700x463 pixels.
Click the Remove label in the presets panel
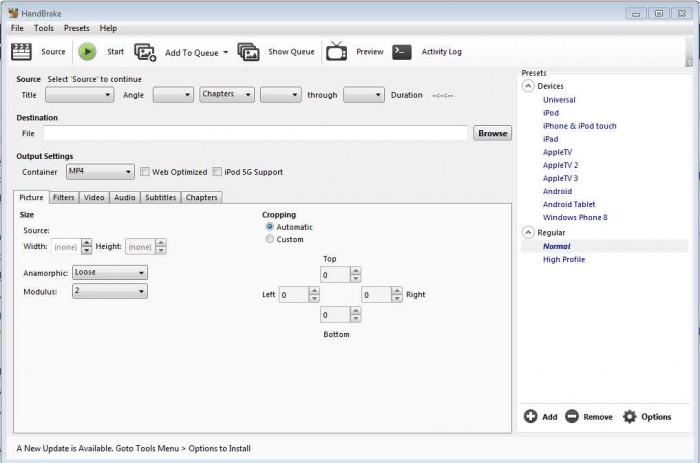[x=598, y=417]
